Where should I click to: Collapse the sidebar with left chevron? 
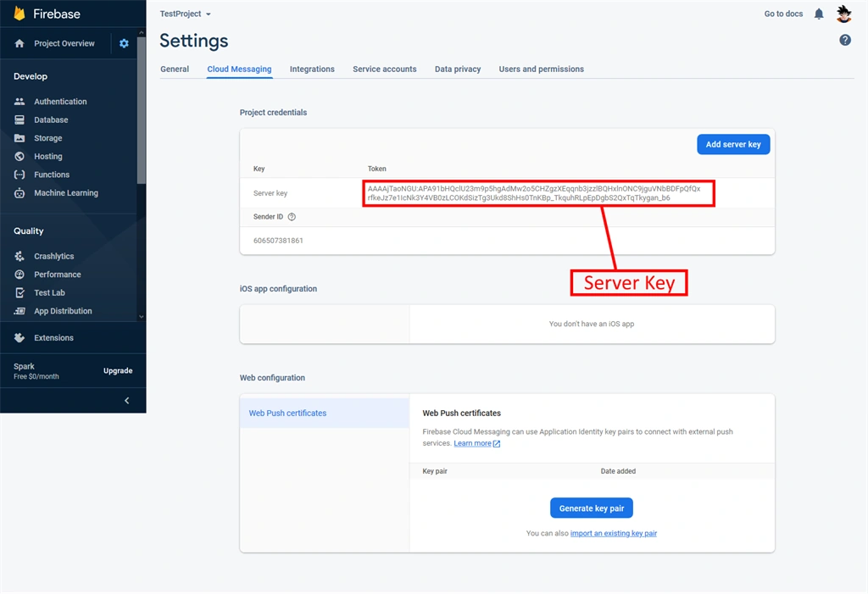tap(127, 400)
